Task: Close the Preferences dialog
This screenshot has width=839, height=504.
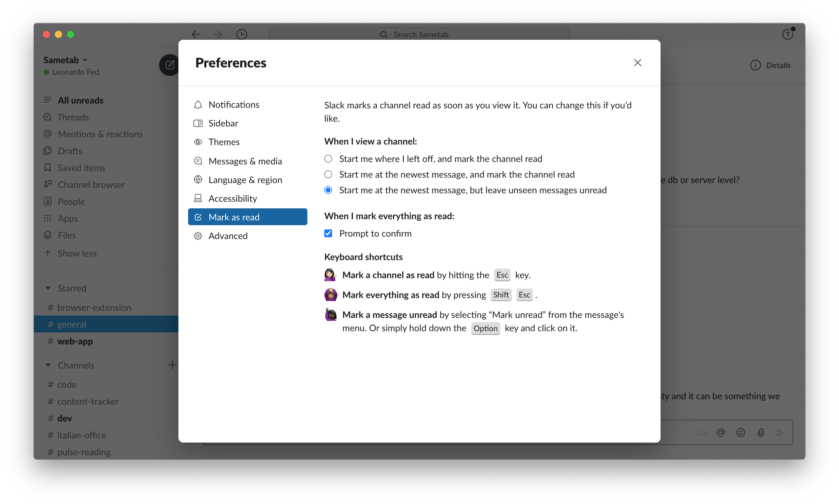Action: pyautogui.click(x=637, y=63)
